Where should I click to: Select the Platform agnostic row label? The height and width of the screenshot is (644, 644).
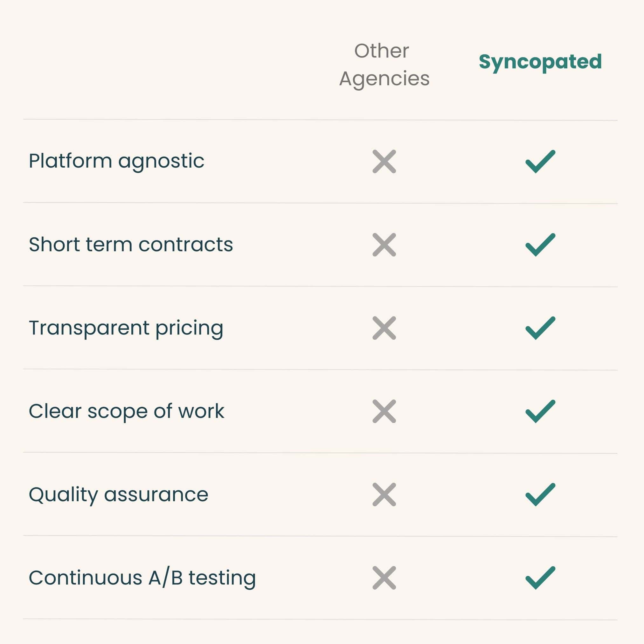pos(116,161)
